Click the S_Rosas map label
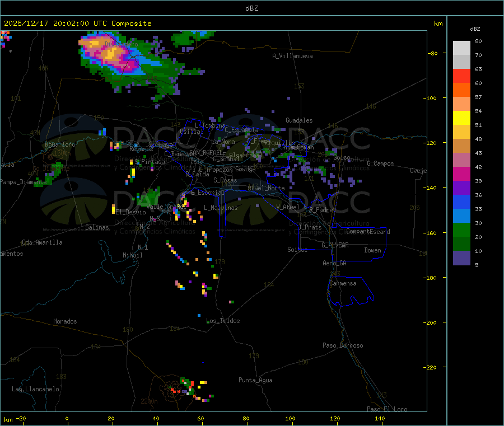 pos(225,180)
